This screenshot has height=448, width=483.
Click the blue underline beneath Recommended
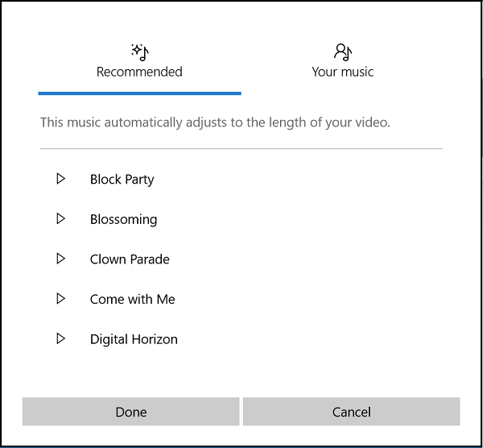tap(139, 93)
